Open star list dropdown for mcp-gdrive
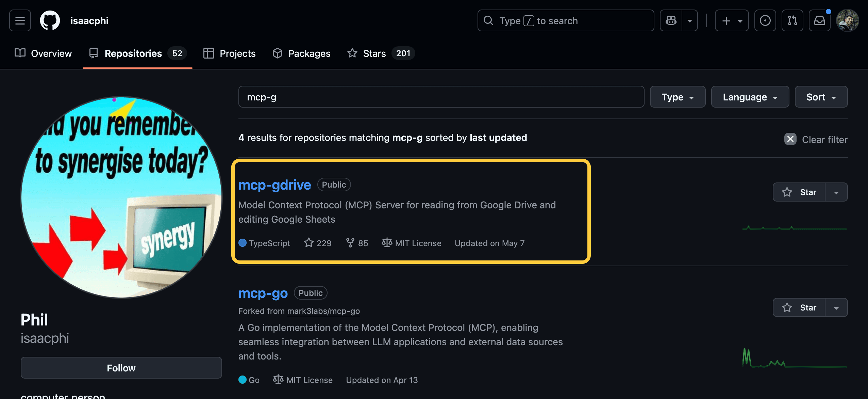 [x=836, y=192]
